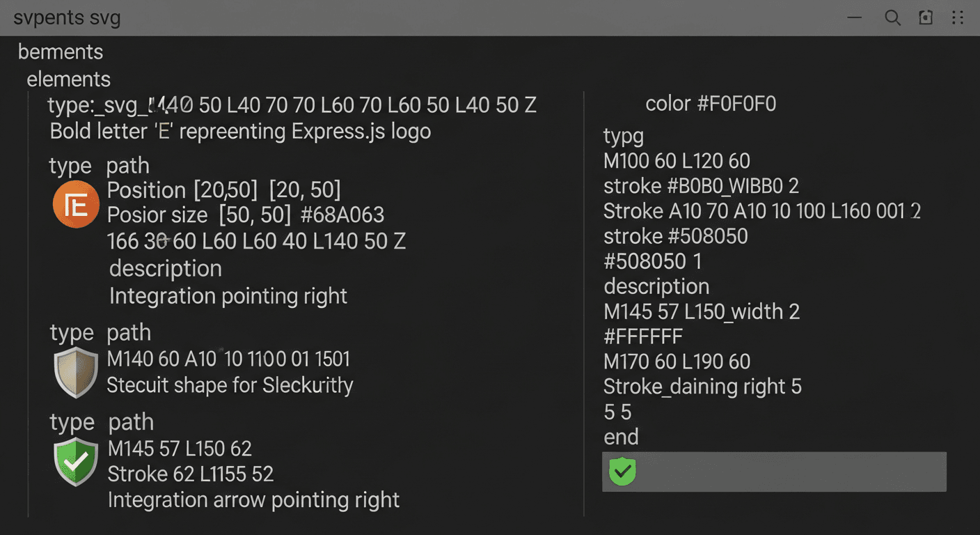The image size is (980, 535).
Task: Click the '#68A063' color value
Action: pos(342,215)
